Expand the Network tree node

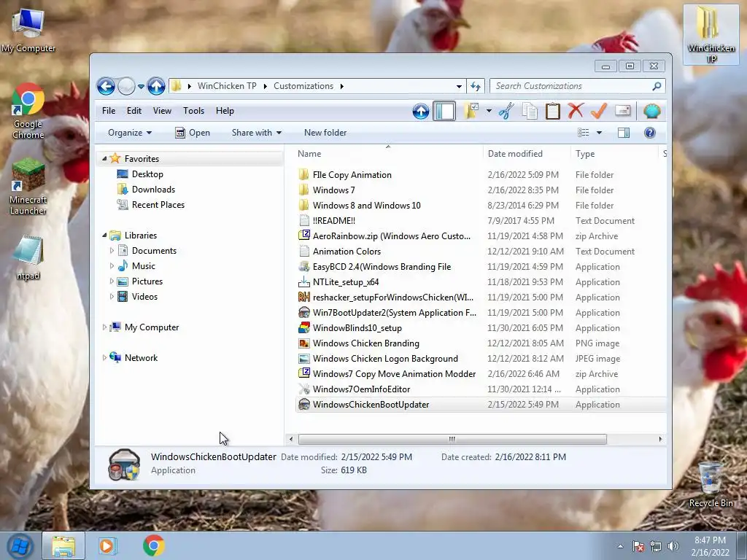point(104,357)
